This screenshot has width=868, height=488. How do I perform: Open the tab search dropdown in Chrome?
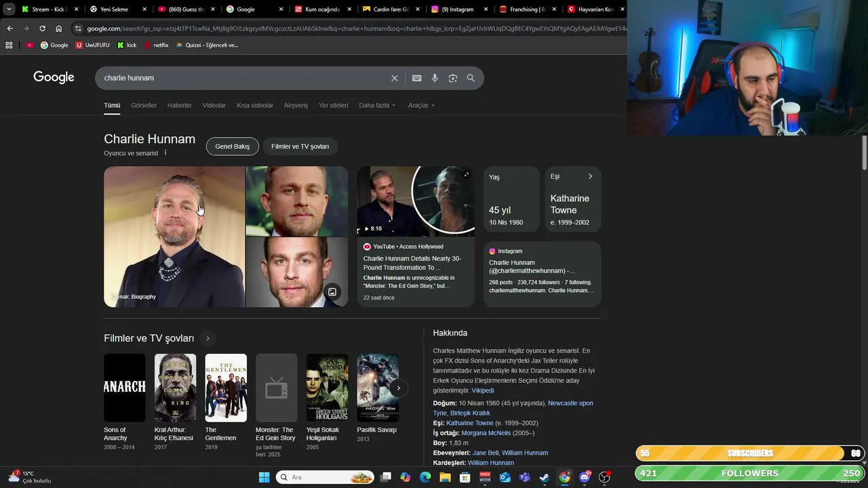click(9, 9)
